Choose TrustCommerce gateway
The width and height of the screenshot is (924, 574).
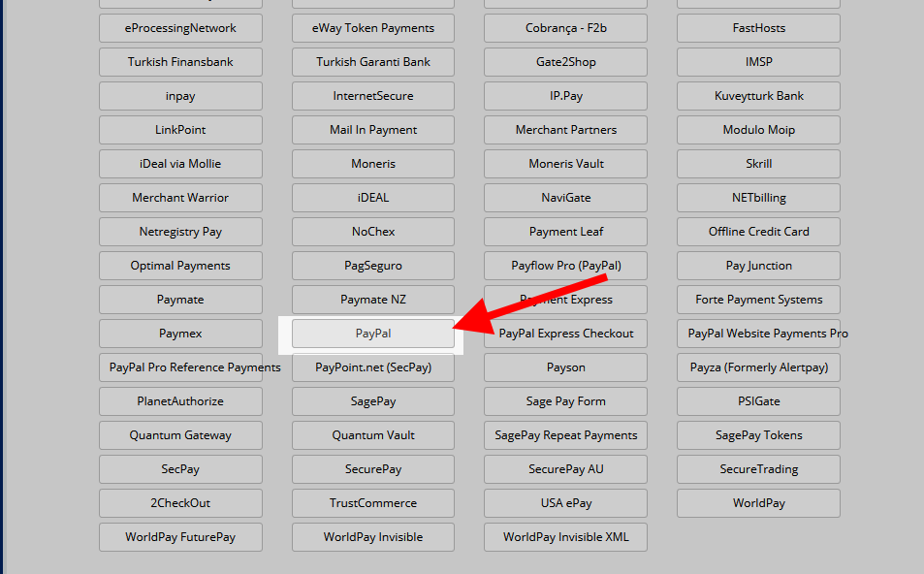pyautogui.click(x=373, y=503)
